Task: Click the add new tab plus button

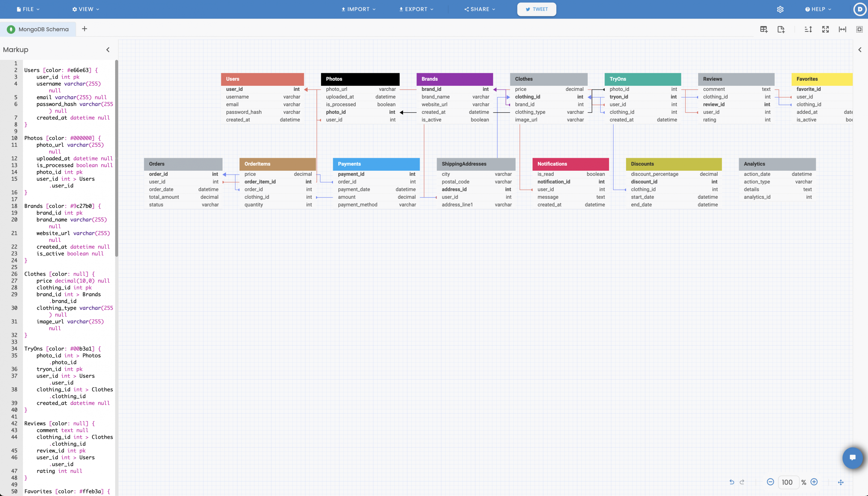Action: [x=84, y=29]
